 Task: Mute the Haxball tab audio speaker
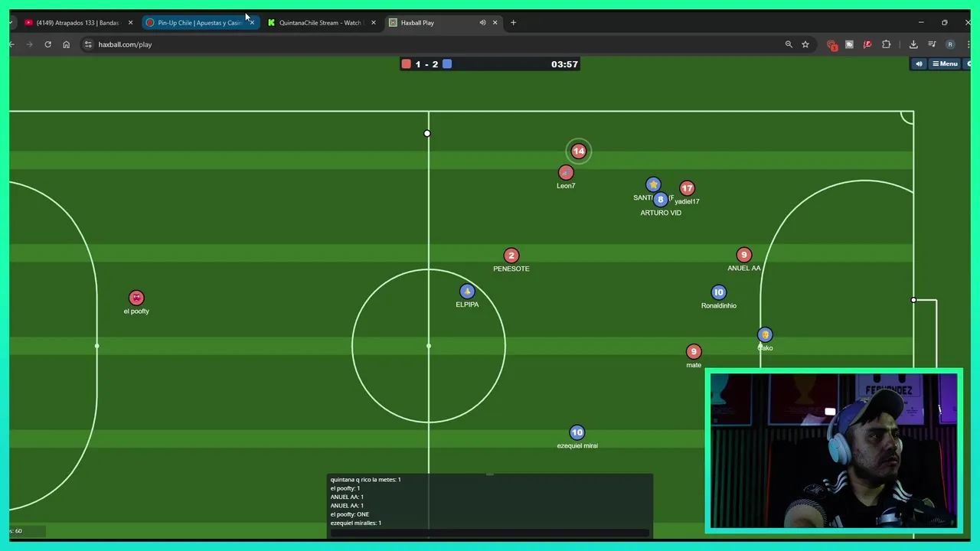coord(482,22)
